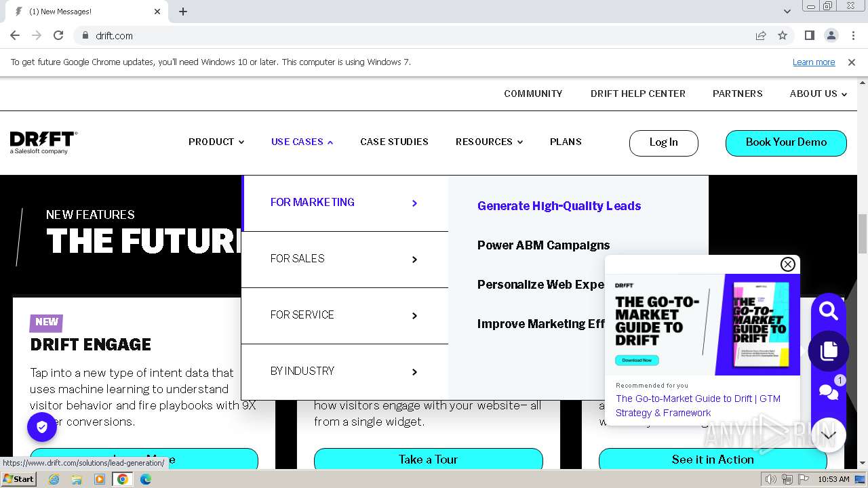Screen dimensions: 868x488
Task: Expand the By Industry chevron arrow
Action: (x=414, y=372)
